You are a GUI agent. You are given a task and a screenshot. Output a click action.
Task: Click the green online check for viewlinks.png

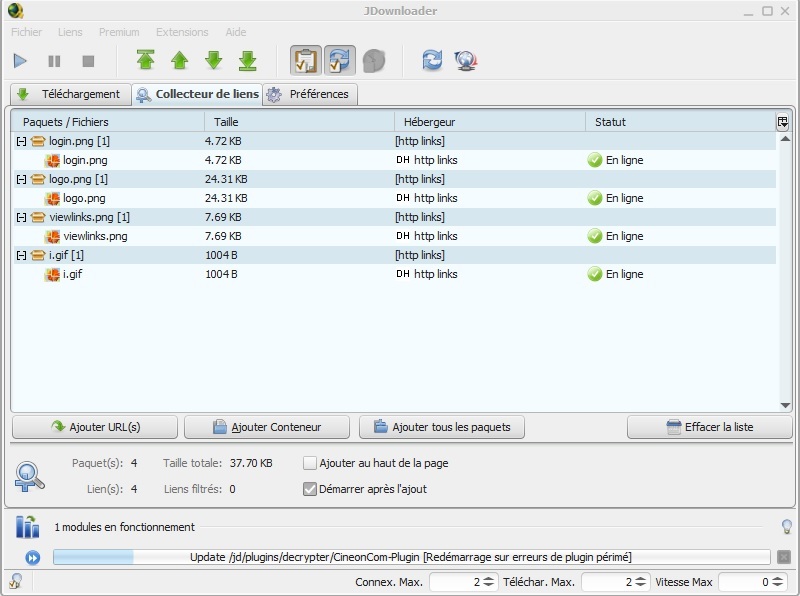click(594, 236)
